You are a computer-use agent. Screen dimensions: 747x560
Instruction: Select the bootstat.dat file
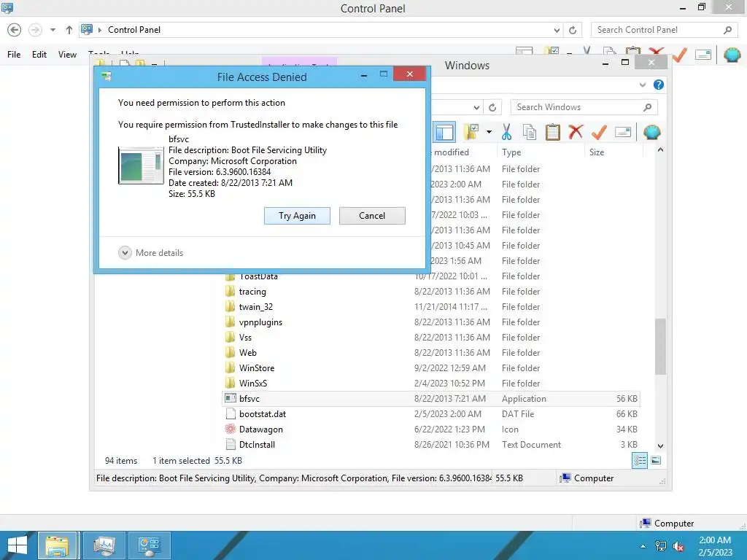coord(263,414)
